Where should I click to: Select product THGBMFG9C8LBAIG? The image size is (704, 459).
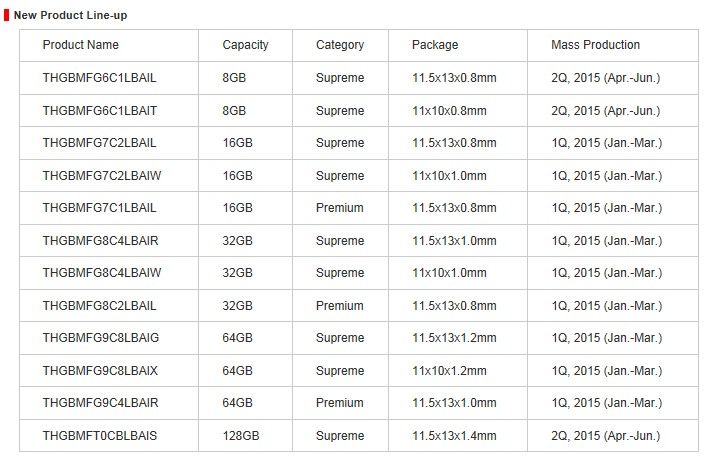(101, 338)
